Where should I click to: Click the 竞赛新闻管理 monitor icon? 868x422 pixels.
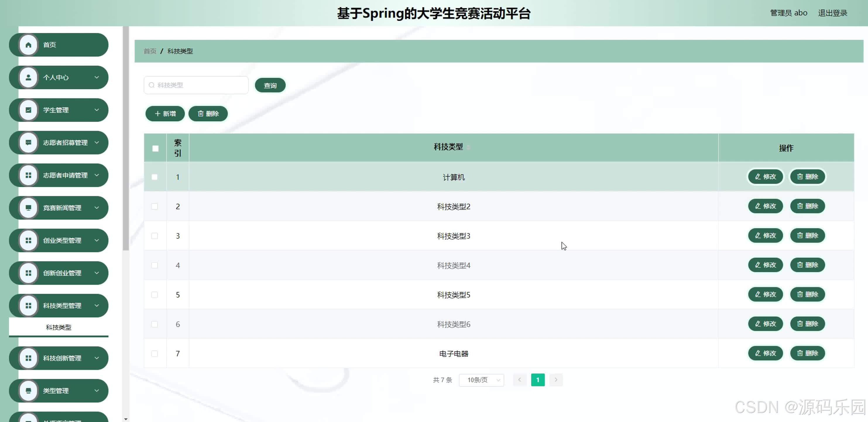28,208
